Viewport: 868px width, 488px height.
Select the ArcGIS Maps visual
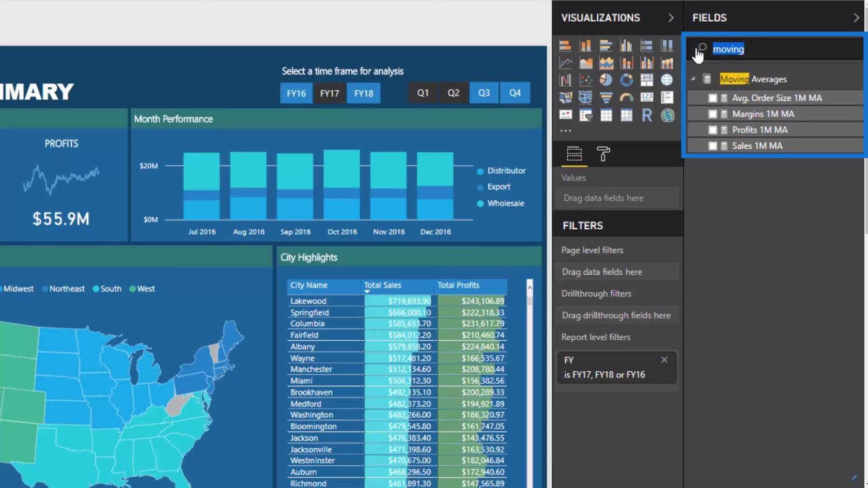tap(667, 115)
